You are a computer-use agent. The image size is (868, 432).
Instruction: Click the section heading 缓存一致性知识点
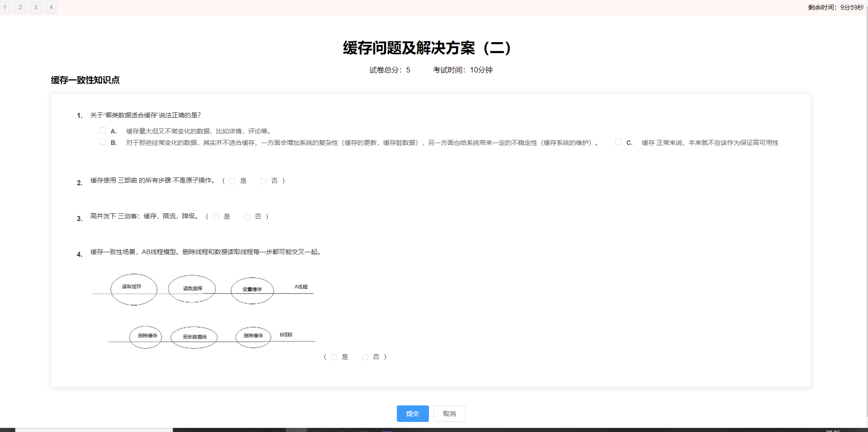[85, 80]
